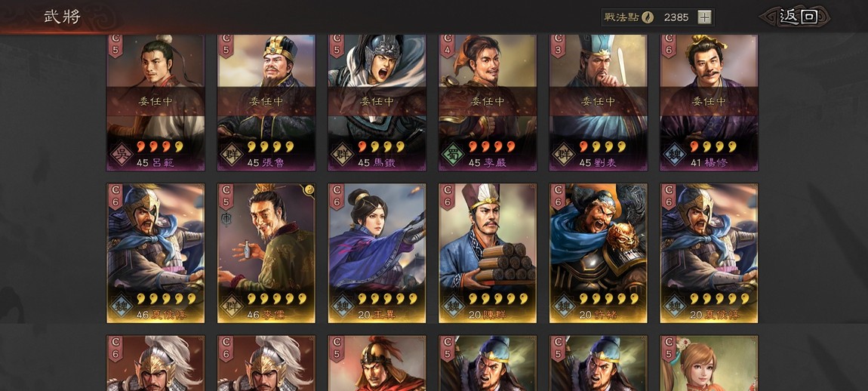Viewport: 868px width, 391px height.
Task: Click the feather icon beside 戰法點
Action: 648,17
